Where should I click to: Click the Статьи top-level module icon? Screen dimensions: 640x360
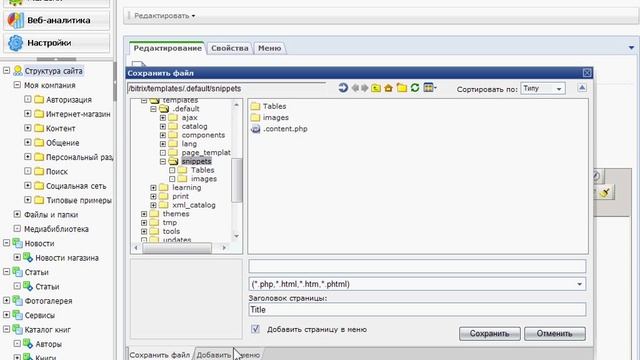pyautogui.click(x=18, y=272)
